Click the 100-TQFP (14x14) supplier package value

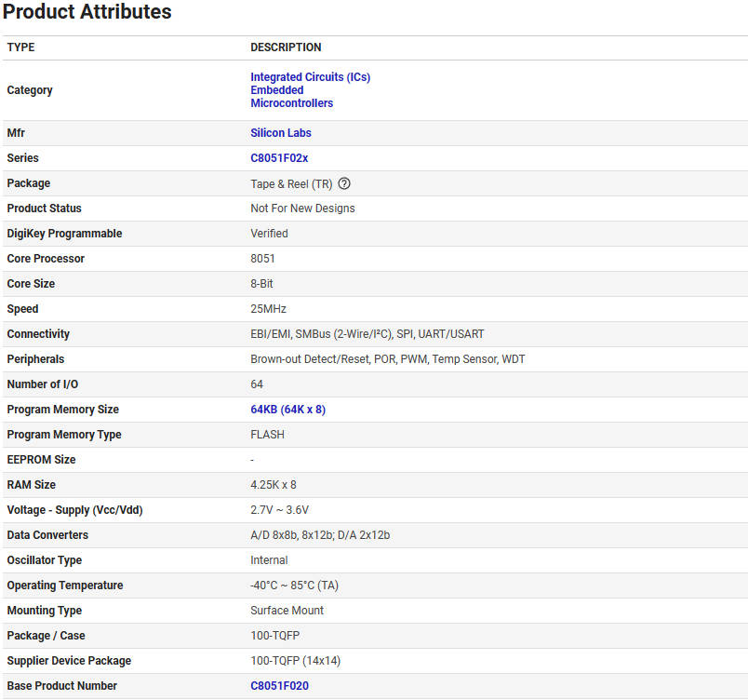coord(297,661)
